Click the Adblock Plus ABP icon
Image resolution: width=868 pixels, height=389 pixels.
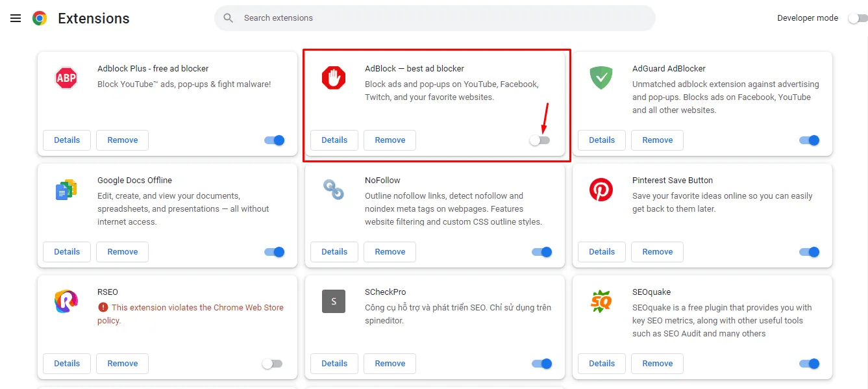(66, 79)
